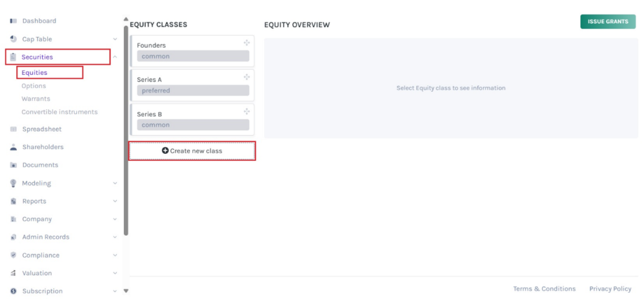Open Convertible instruments submenu item

[60, 112]
